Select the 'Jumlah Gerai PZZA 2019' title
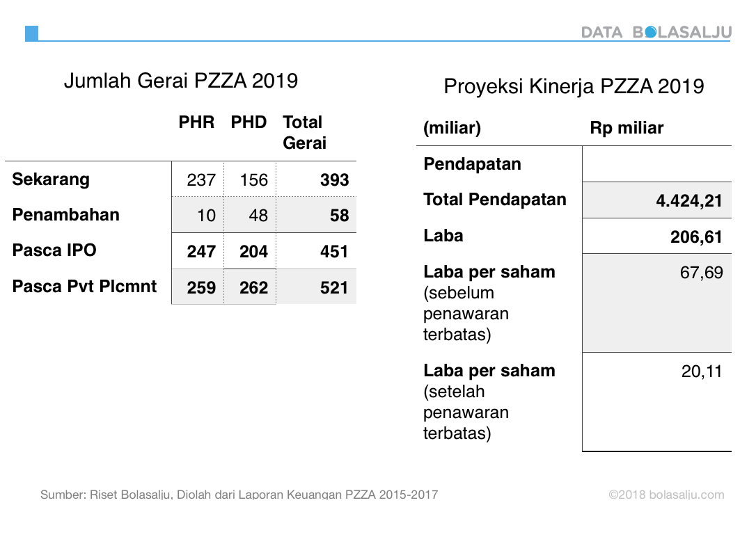The height and width of the screenshot is (537, 756). tap(181, 81)
